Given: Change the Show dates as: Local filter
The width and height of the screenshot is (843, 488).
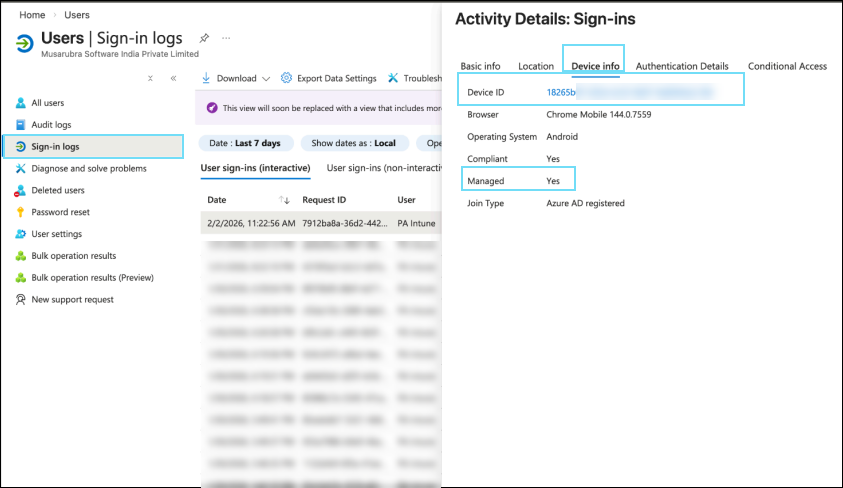Looking at the screenshot, I should [x=353, y=143].
